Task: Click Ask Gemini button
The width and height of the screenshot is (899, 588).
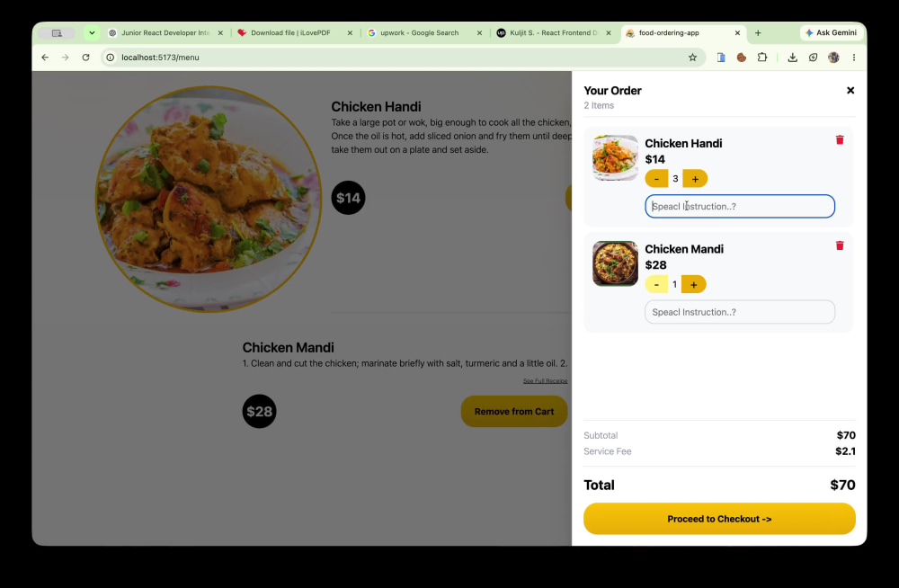Action: [831, 32]
